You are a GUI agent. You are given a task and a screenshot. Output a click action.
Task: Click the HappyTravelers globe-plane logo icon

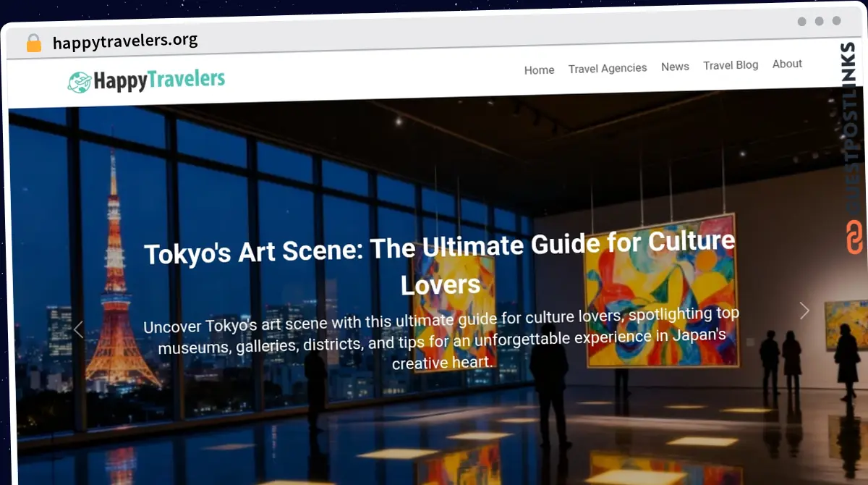79,83
